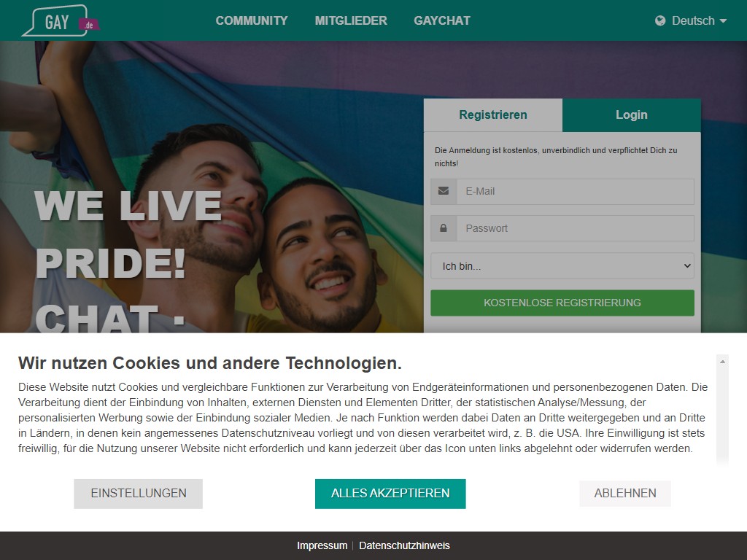
Task: Switch to the Login tab
Action: pyautogui.click(x=631, y=114)
